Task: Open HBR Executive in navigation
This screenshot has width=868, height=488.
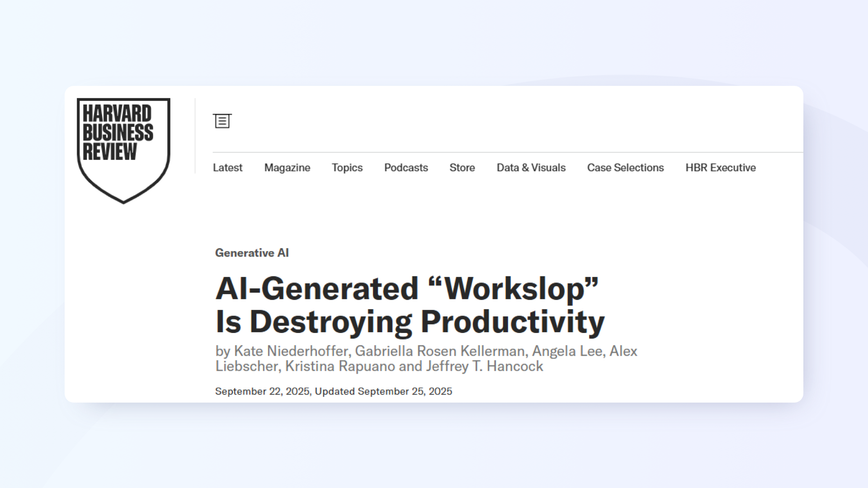Action: coord(720,168)
